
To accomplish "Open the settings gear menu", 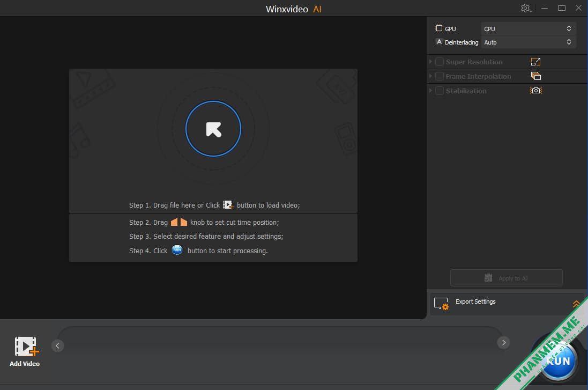I will tap(526, 8).
